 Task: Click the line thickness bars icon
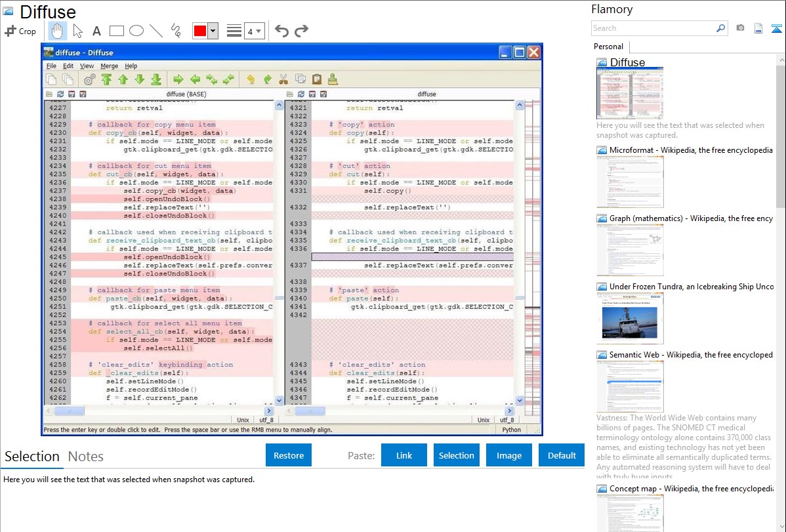pos(234,31)
